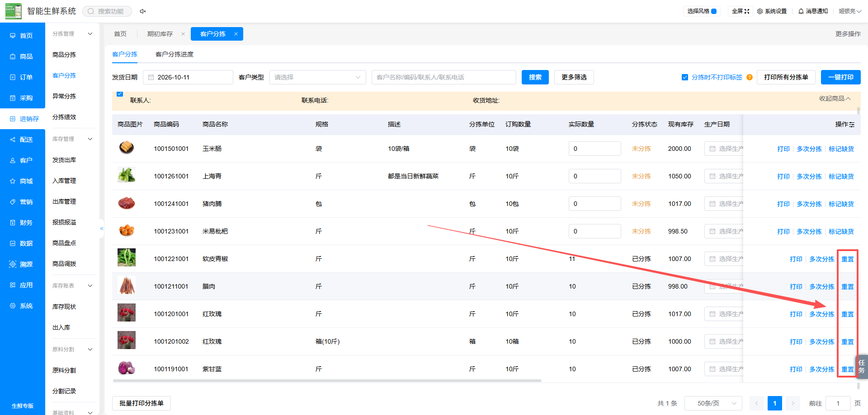Collapse the 库存管理 menu group
This screenshot has height=415, width=868.
click(90, 139)
